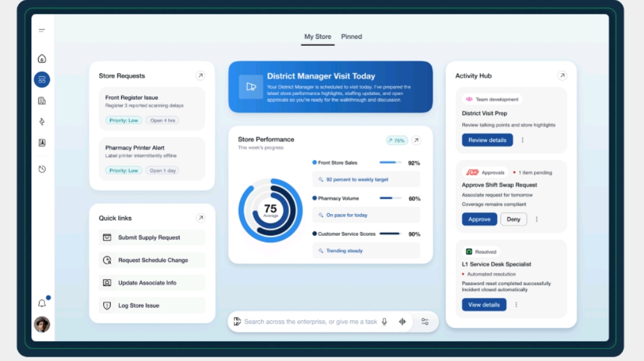
Task: Click the Front Store Sales progress bar
Action: (390, 163)
